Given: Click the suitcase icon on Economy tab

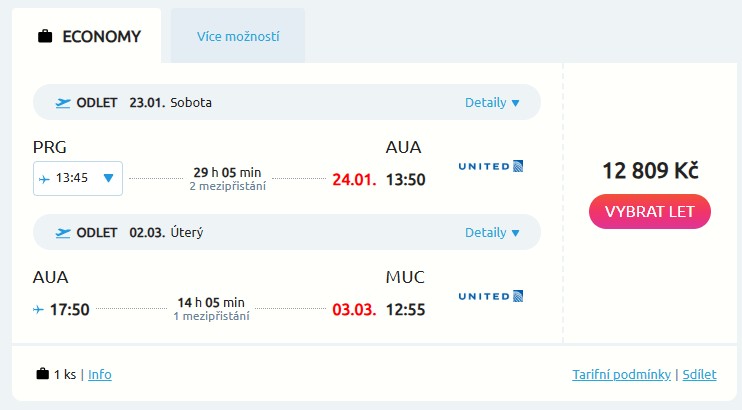Looking at the screenshot, I should click(45, 38).
